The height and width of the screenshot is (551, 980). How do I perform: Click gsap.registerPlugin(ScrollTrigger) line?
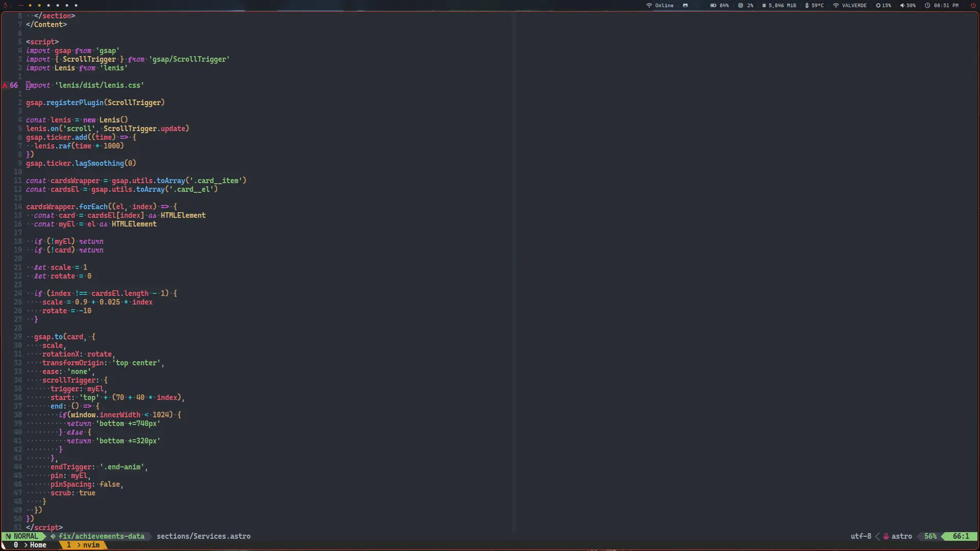95,103
